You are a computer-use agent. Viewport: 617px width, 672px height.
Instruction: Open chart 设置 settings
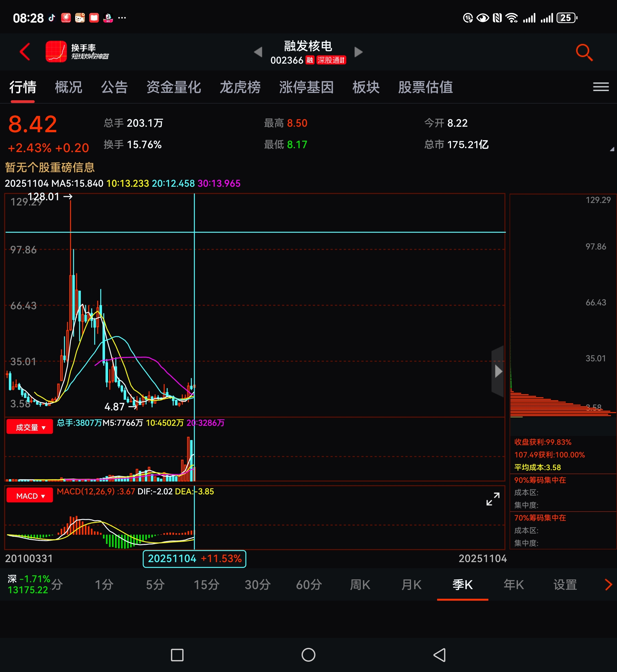point(565,584)
